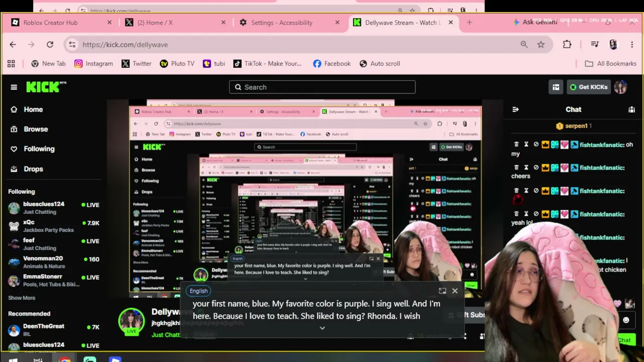The height and width of the screenshot is (362, 644).
Task: Close the Settings - Accessibility tab
Action: coord(337,23)
